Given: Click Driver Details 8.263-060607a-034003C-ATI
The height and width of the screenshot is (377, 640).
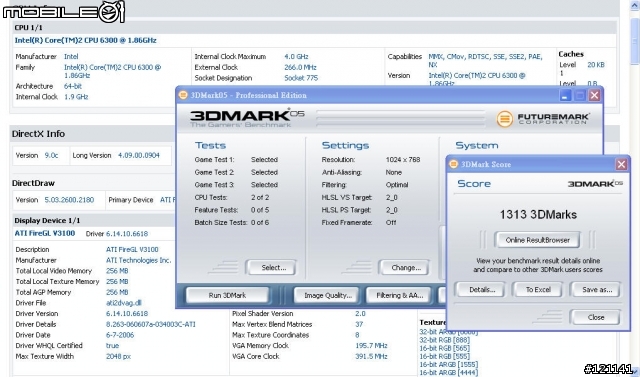Looking at the screenshot, I should 151,324.
